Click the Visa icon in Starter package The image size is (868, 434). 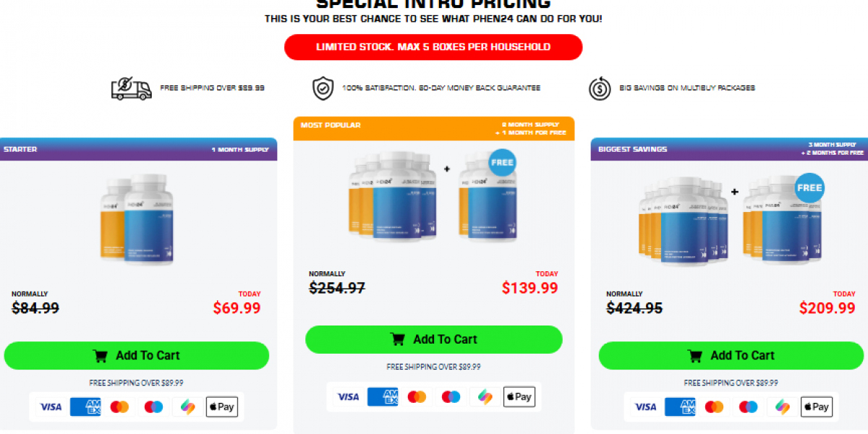click(51, 407)
